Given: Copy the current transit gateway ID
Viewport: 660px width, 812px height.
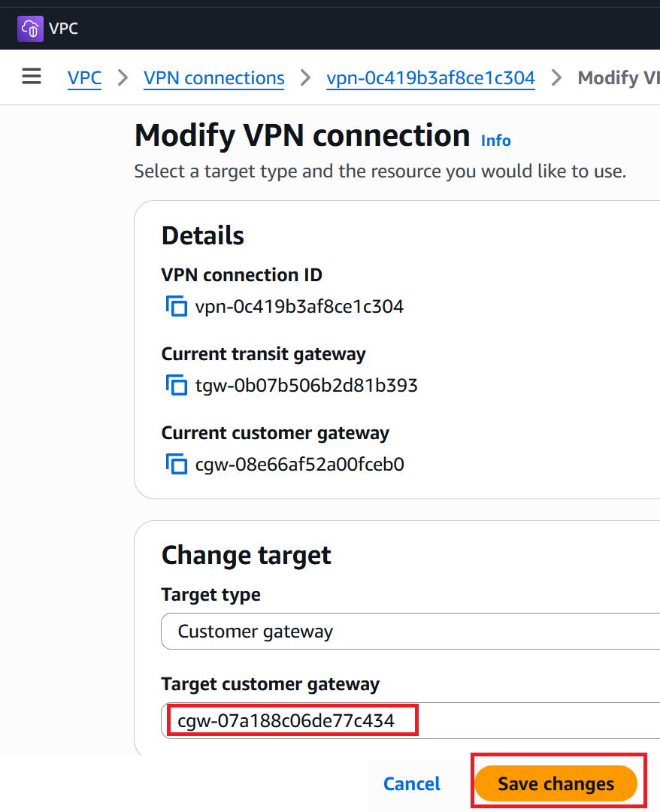Looking at the screenshot, I should [x=176, y=385].
